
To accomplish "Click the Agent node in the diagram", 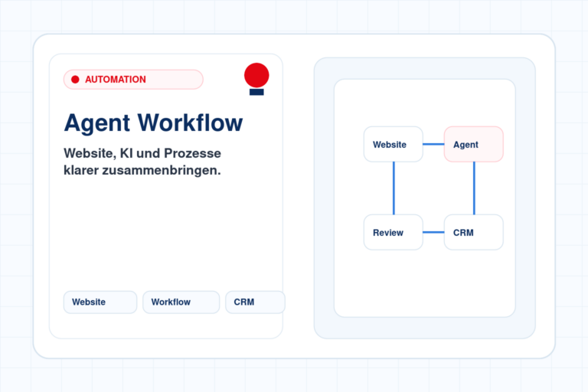I will (474, 145).
